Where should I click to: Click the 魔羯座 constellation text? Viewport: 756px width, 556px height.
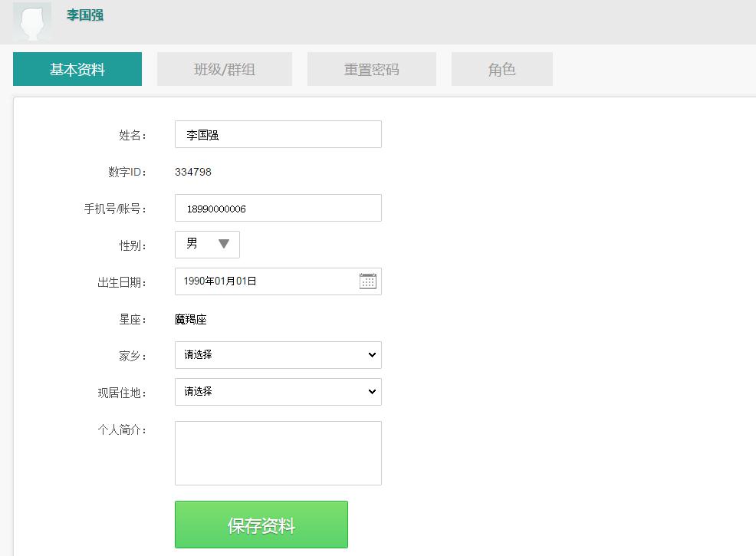point(190,319)
